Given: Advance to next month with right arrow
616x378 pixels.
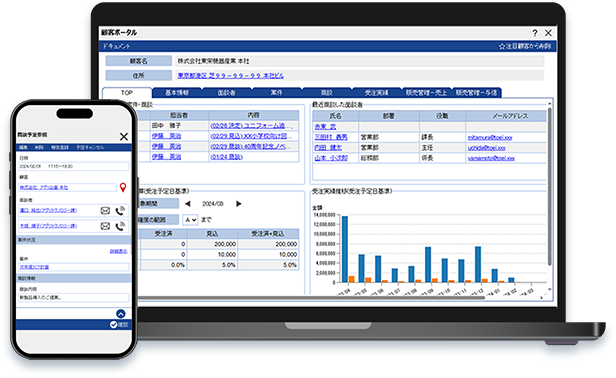Looking at the screenshot, I should [x=238, y=204].
